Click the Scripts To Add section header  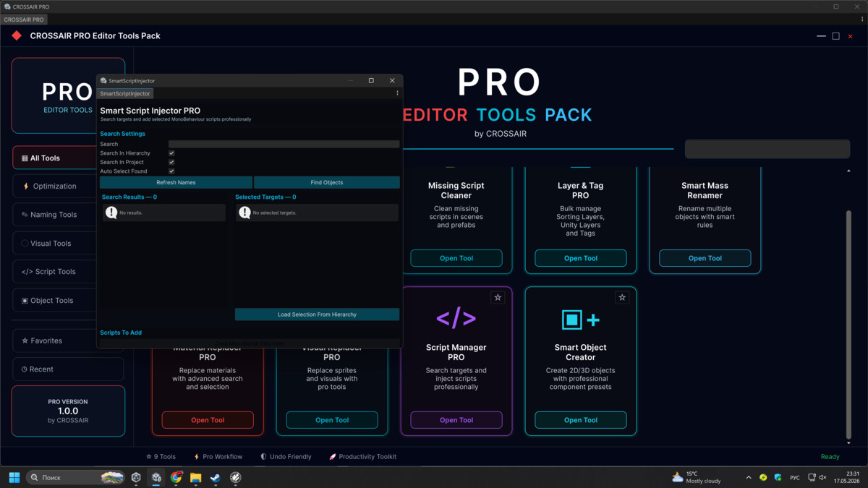point(121,333)
